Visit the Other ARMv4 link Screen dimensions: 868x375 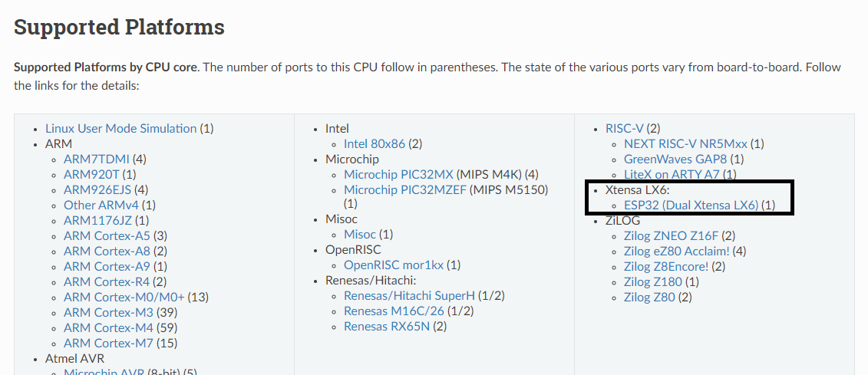tap(101, 206)
